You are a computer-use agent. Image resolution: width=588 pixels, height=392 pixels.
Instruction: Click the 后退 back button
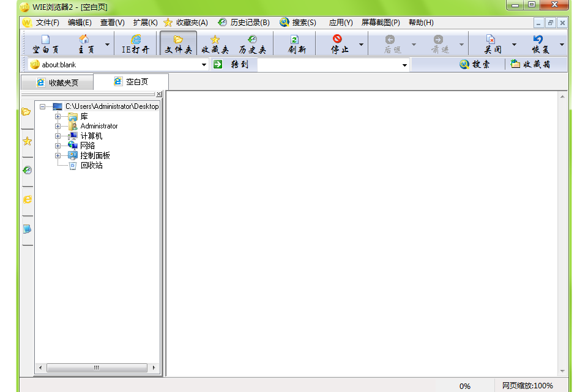pos(392,44)
